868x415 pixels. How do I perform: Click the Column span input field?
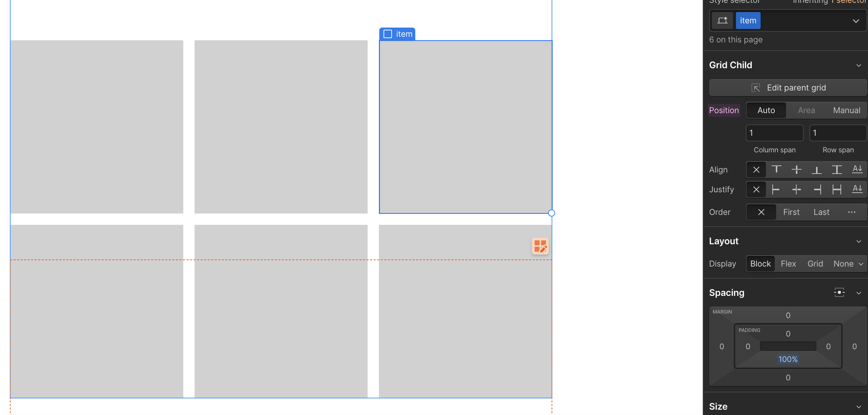pos(774,133)
